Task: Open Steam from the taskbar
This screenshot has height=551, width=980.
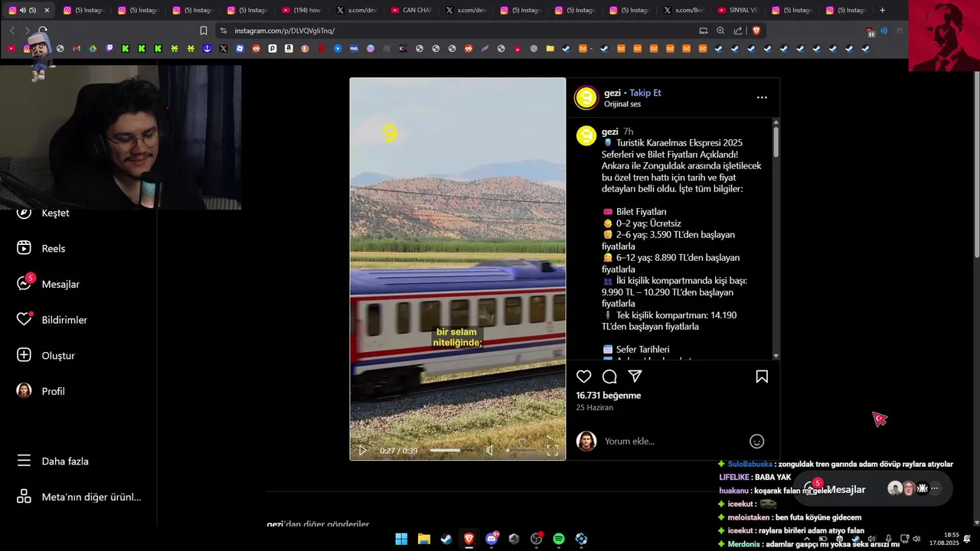Action: [x=446, y=539]
